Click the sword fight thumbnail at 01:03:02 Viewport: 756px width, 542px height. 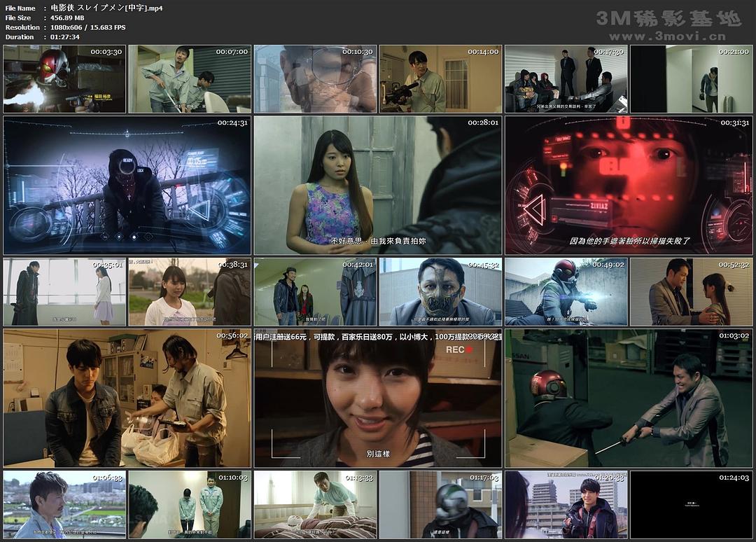point(629,398)
